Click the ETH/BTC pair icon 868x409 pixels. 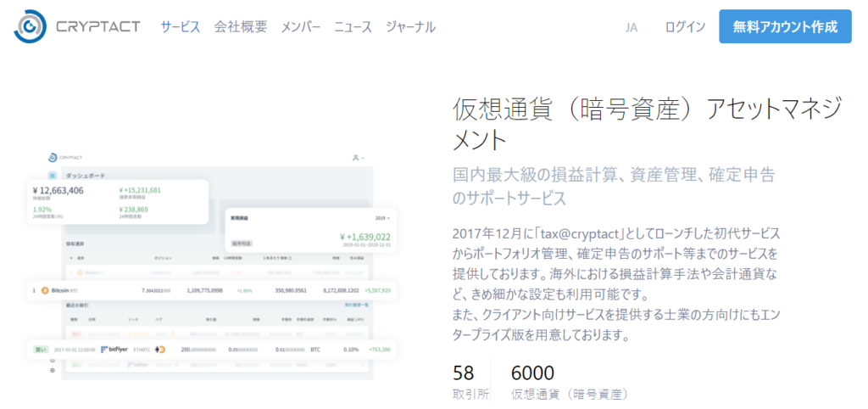pyautogui.click(x=160, y=349)
